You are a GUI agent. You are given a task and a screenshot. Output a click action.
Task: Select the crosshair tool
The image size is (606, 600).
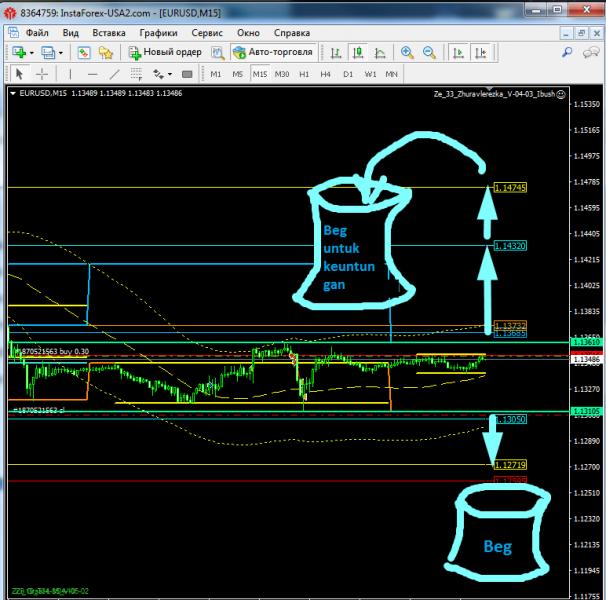(42, 73)
